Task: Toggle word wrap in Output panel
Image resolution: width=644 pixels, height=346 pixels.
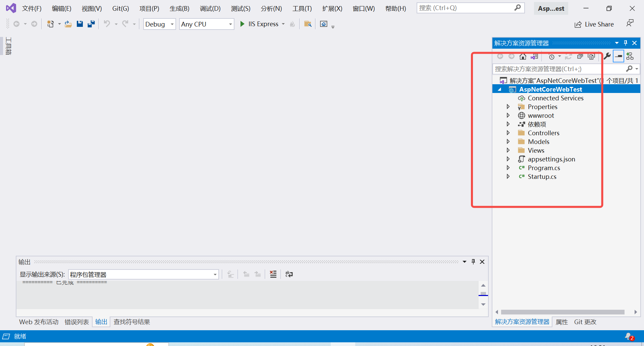Action: pos(289,274)
